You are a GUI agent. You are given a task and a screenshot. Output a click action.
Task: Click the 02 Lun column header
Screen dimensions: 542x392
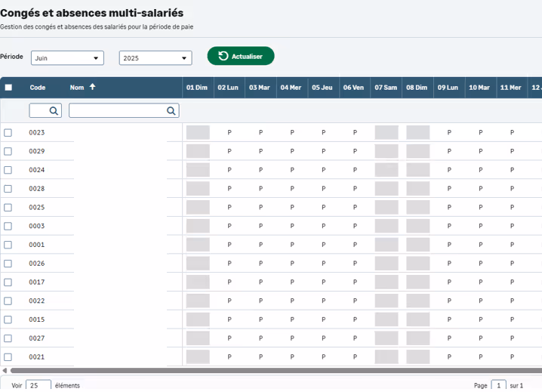pyautogui.click(x=229, y=88)
